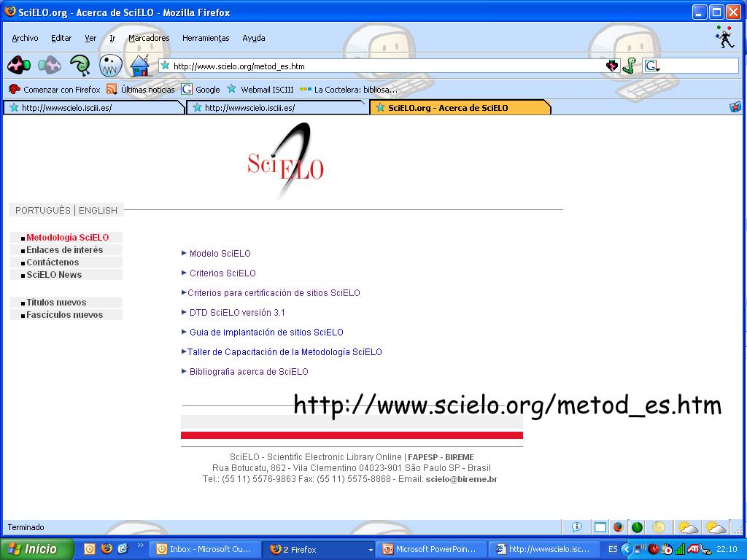Expand the quick launch overflow chevron
747x560 pixels.
coord(141,545)
